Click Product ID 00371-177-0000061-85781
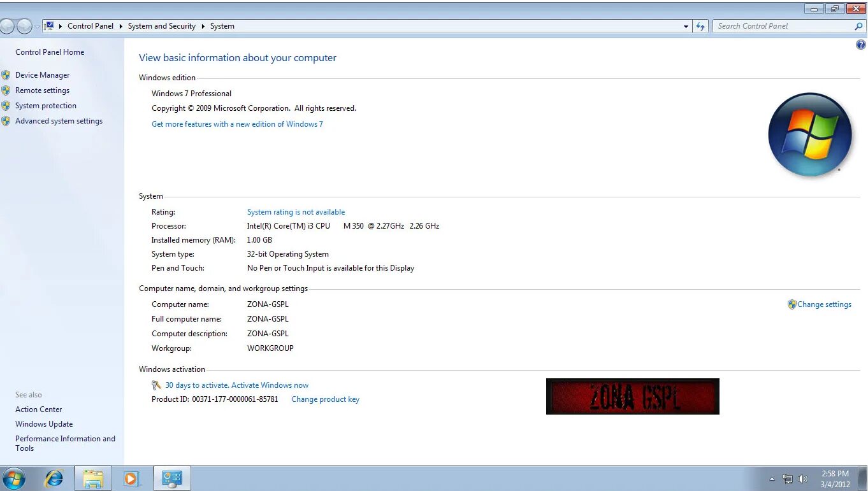The width and height of the screenshot is (868, 491). [x=215, y=399]
